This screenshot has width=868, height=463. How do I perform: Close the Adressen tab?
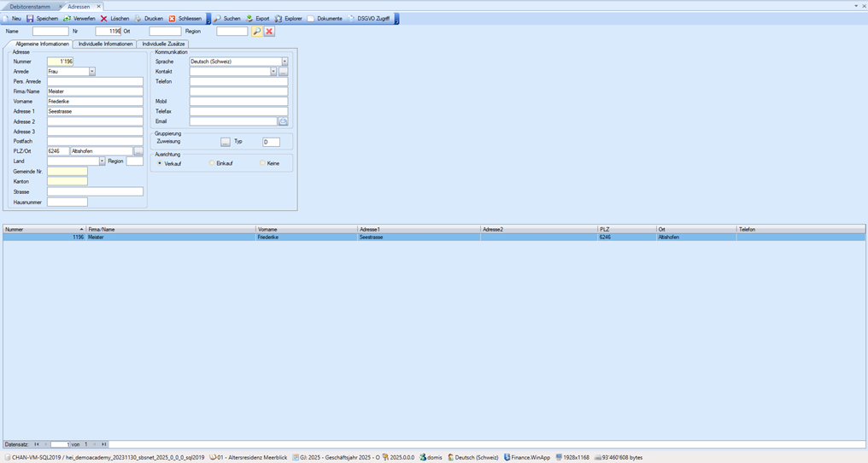(98, 6)
